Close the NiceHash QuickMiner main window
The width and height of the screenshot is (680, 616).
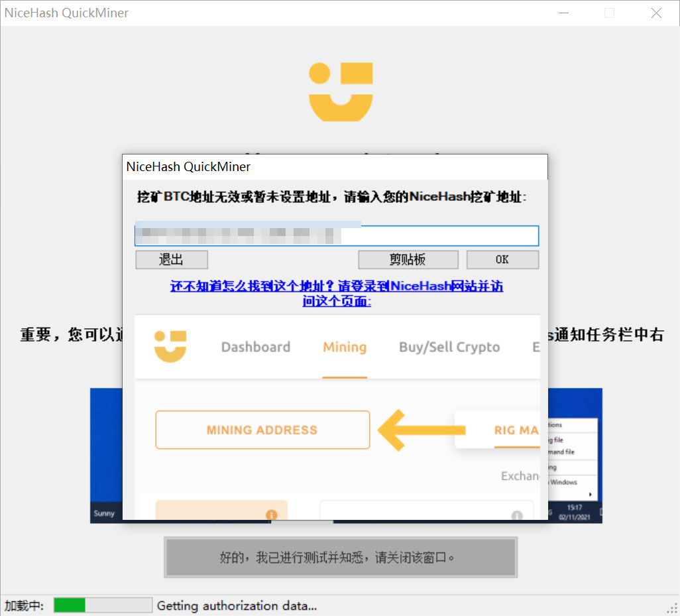pyautogui.click(x=657, y=13)
